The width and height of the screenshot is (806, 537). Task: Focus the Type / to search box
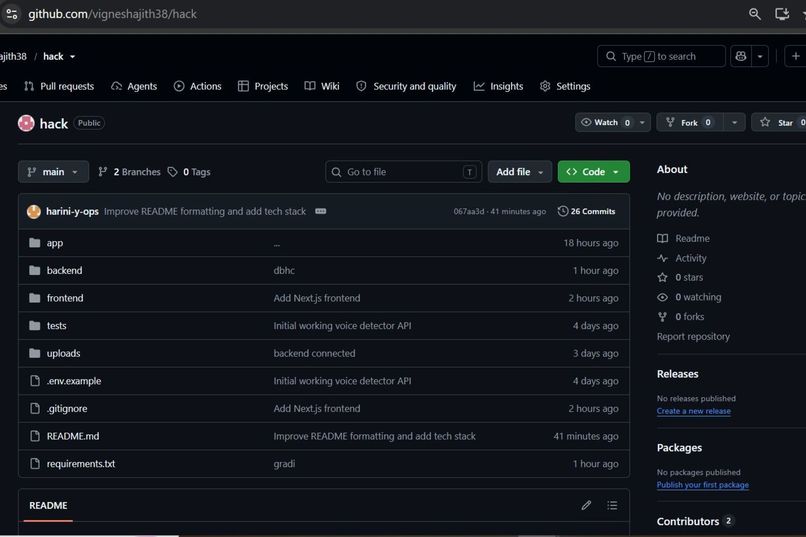point(661,56)
